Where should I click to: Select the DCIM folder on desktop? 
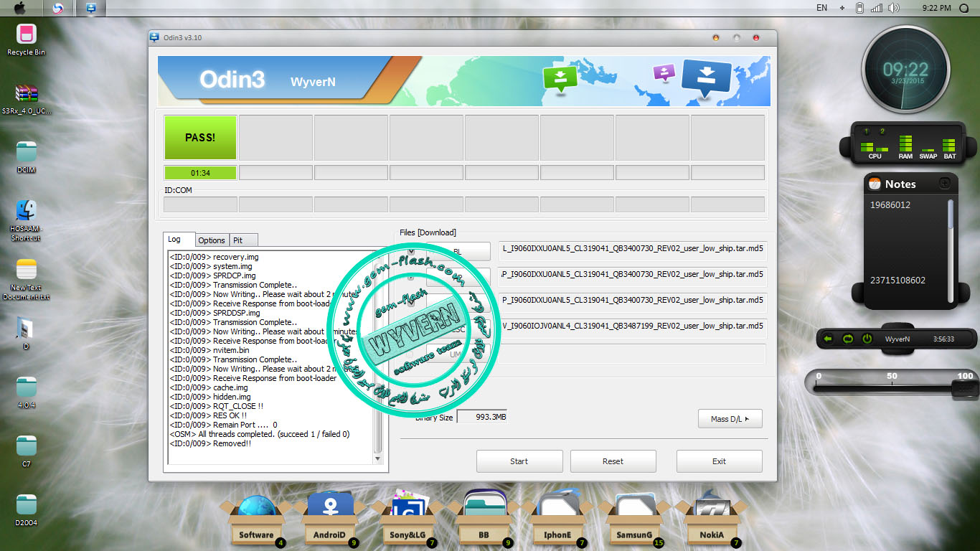(x=27, y=158)
